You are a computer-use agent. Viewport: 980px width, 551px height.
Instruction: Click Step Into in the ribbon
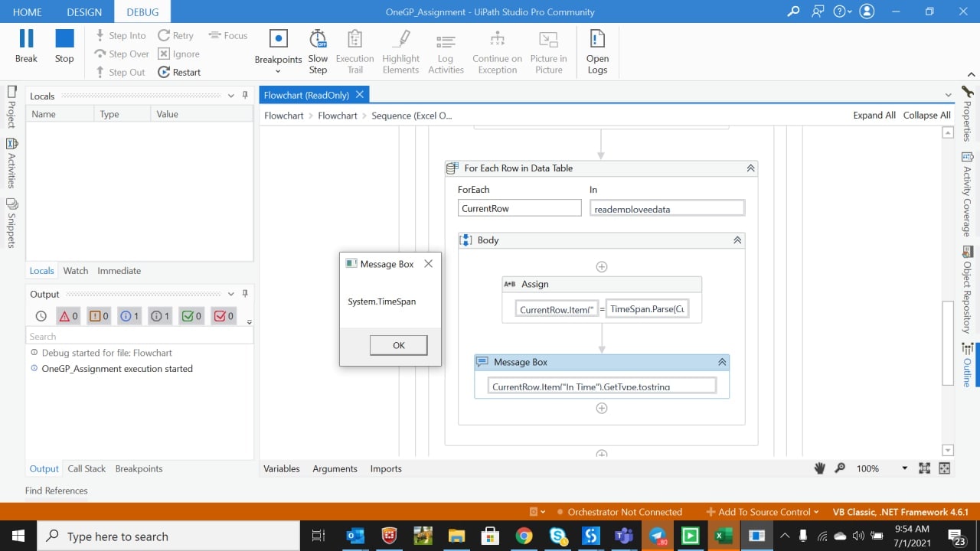120,35
